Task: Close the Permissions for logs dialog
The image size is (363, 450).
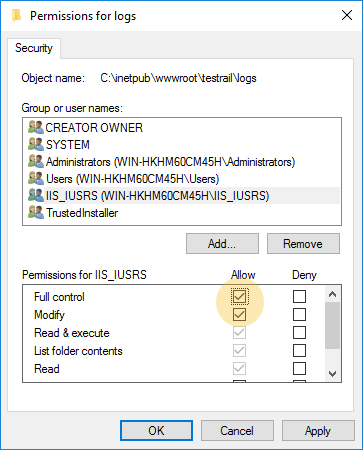Action: click(x=347, y=15)
